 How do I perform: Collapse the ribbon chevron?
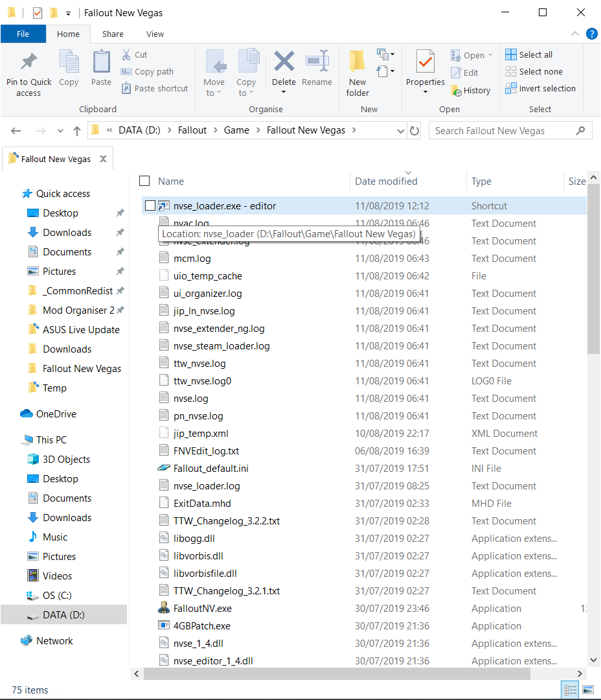tap(575, 34)
